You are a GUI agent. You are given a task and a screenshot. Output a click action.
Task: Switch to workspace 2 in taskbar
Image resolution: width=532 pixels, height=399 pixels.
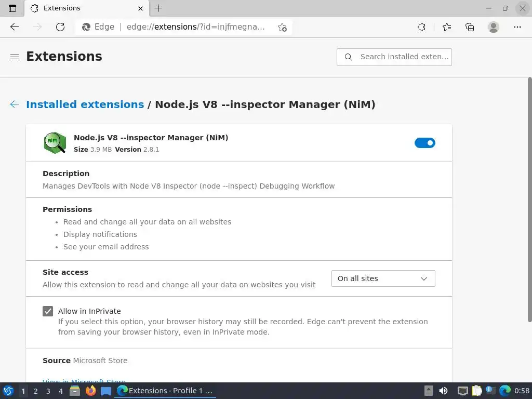click(x=36, y=391)
